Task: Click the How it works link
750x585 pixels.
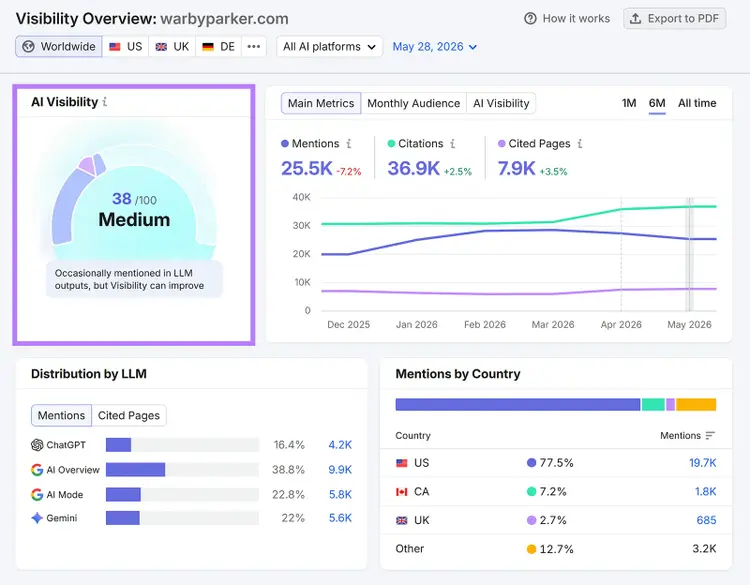Action: pyautogui.click(x=567, y=19)
